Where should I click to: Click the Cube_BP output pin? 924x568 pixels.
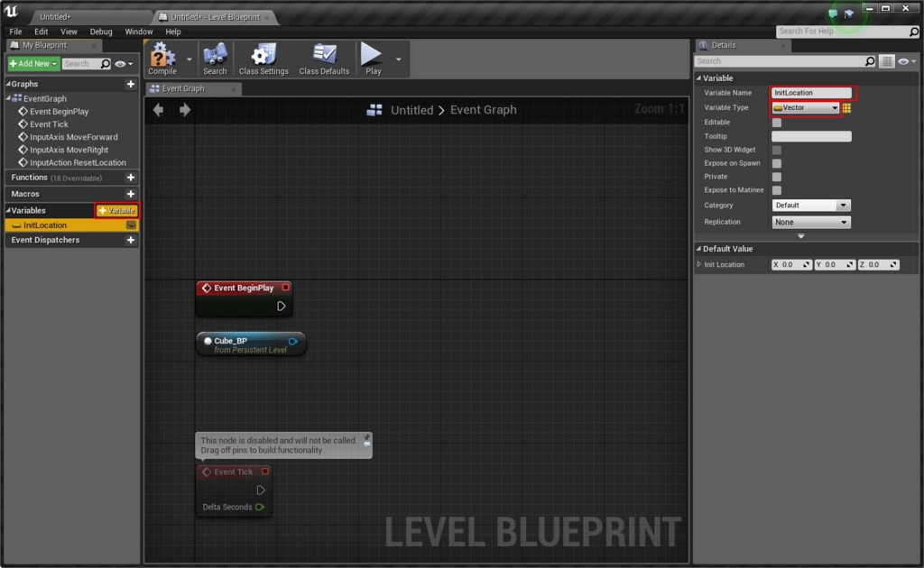[293, 342]
